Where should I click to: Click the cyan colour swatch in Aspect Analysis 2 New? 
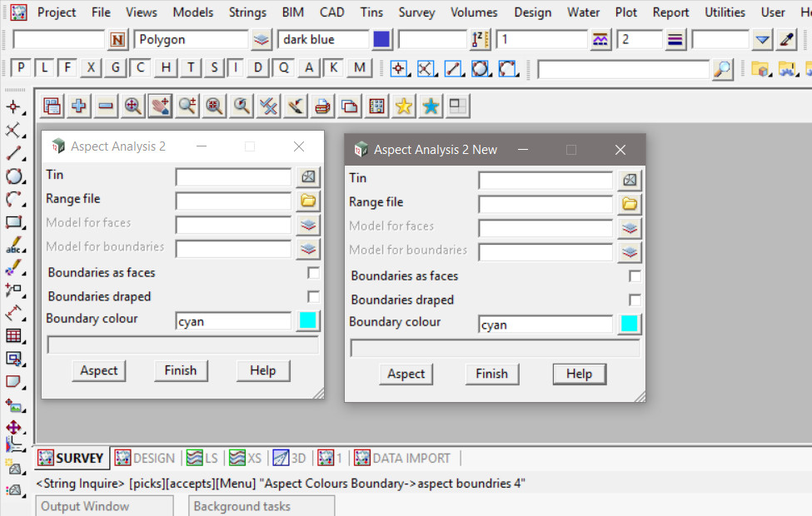click(630, 325)
